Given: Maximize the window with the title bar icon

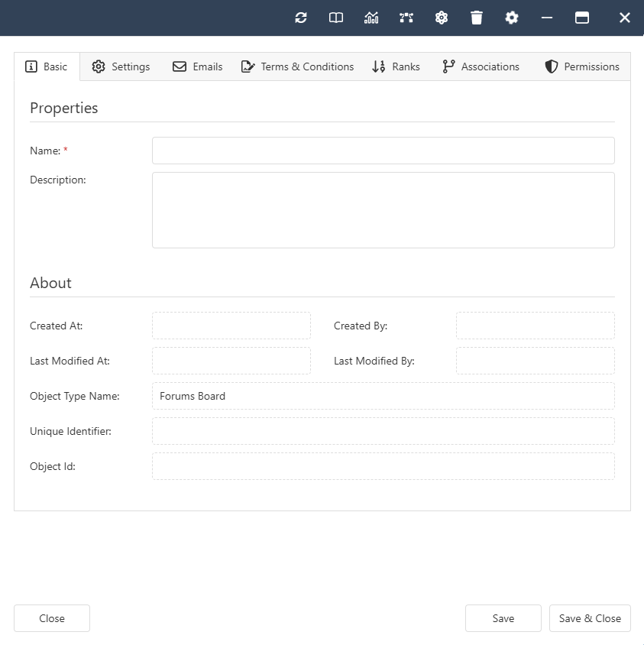Looking at the screenshot, I should pyautogui.click(x=582, y=18).
